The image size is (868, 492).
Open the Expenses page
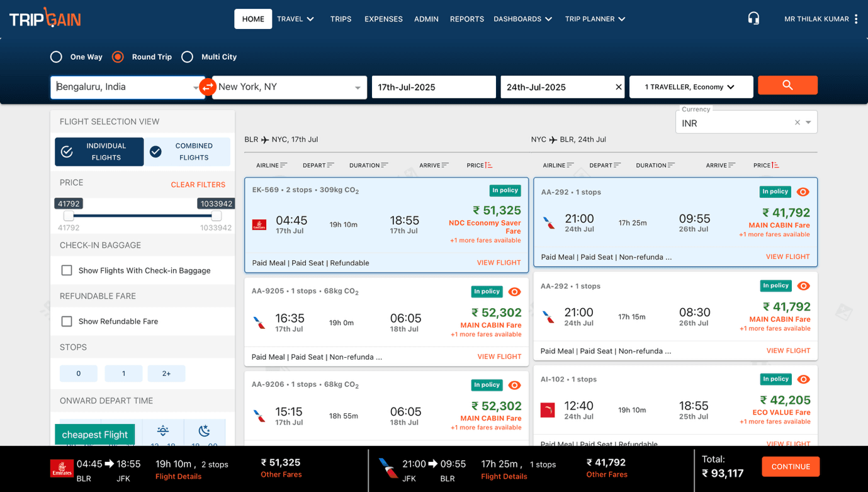coord(383,19)
